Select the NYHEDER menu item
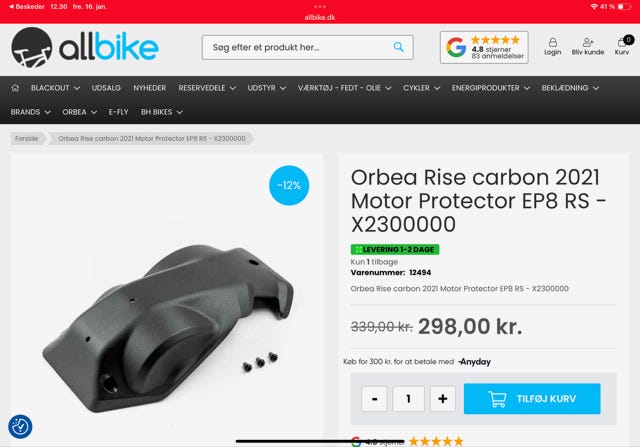The image size is (640, 447). [x=150, y=88]
